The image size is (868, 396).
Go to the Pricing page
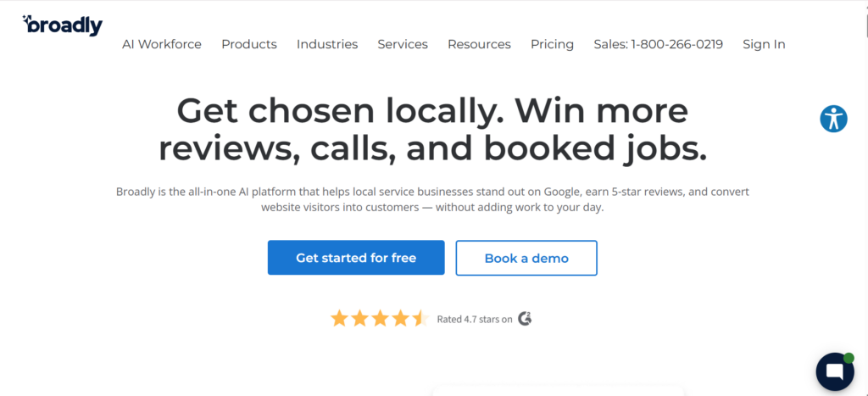tap(553, 44)
